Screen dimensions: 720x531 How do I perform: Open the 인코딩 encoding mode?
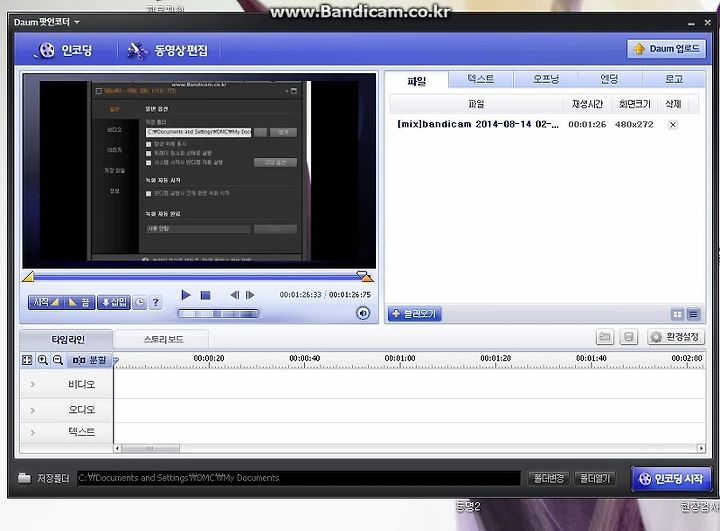(x=63, y=50)
